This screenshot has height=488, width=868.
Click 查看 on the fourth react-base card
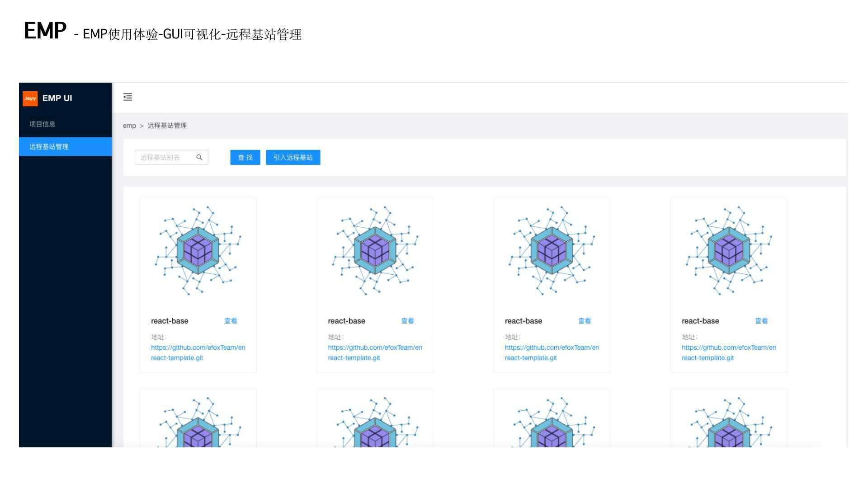click(761, 321)
